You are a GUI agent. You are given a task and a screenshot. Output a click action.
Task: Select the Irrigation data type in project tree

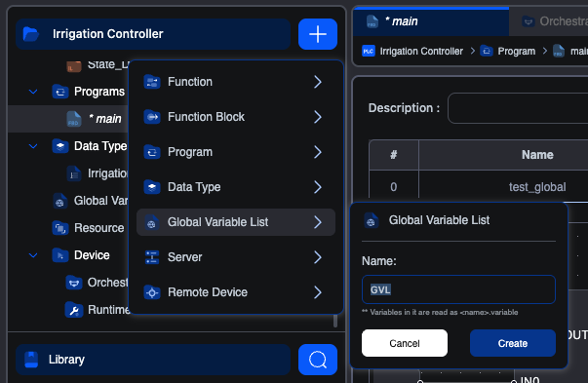(x=68, y=173)
